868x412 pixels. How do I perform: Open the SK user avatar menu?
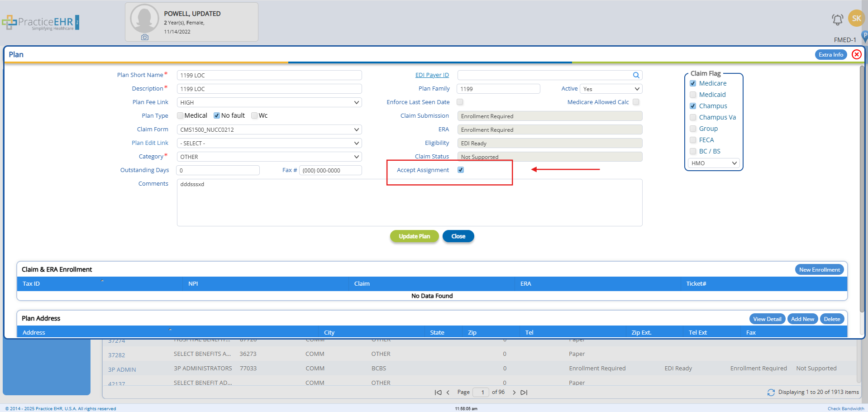pos(856,19)
